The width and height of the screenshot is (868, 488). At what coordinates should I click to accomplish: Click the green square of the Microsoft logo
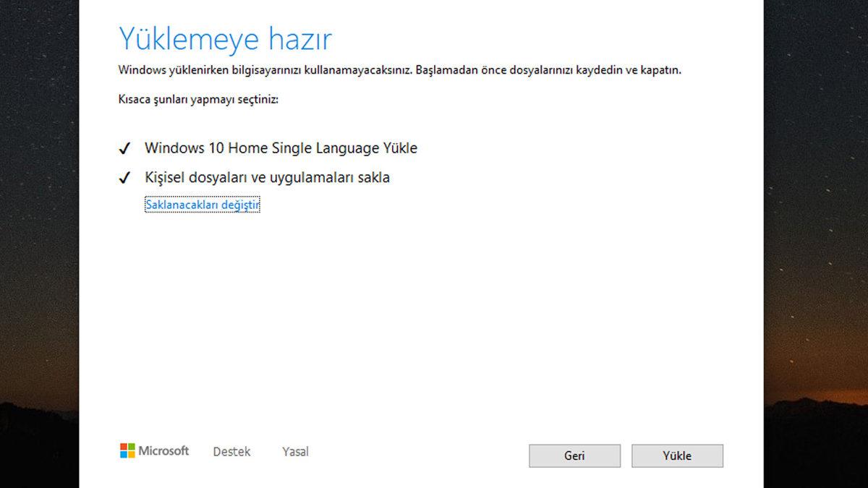point(131,447)
